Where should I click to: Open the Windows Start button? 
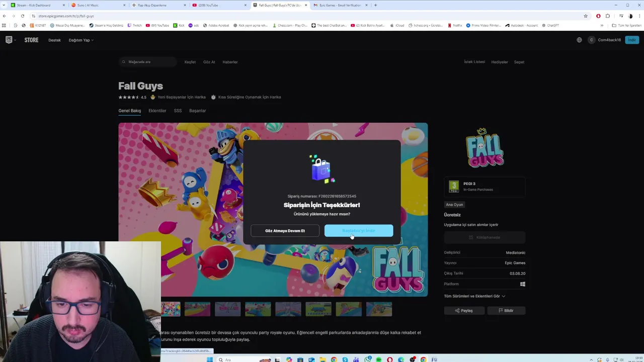(x=210, y=359)
